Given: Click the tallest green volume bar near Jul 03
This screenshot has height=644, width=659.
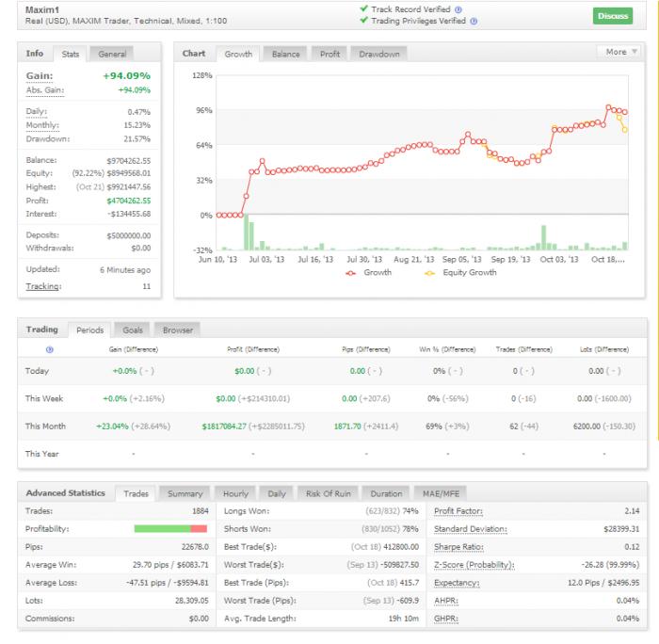Looking at the screenshot, I should [x=247, y=232].
